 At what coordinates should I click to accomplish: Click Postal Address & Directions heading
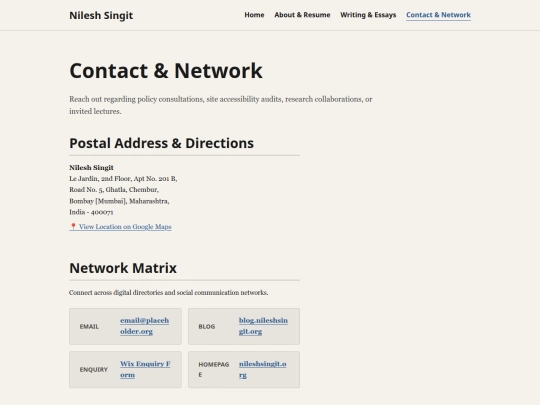[162, 143]
